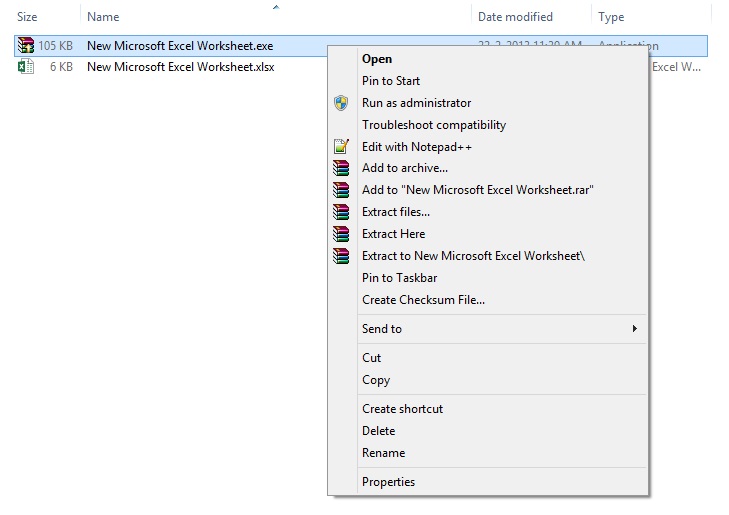The height and width of the screenshot is (515, 729).
Task: Click the WinRAR icon beside Extract to folder
Action: tap(341, 256)
